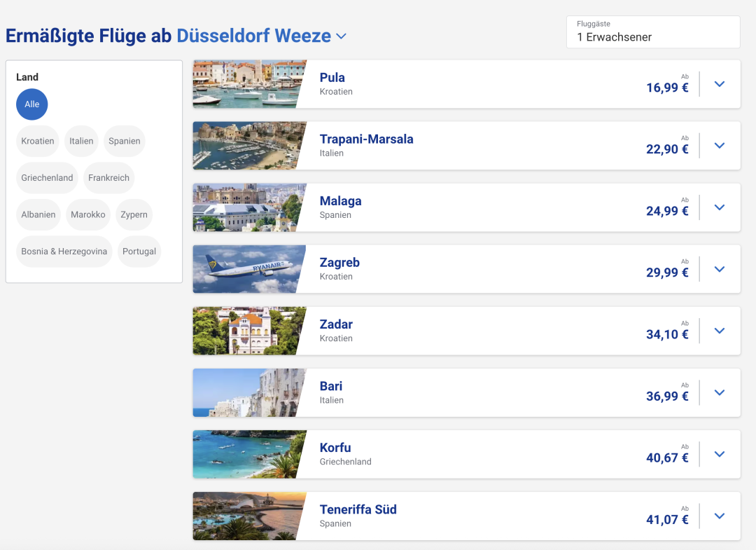
Task: Open the Bari destination title
Action: pos(330,387)
